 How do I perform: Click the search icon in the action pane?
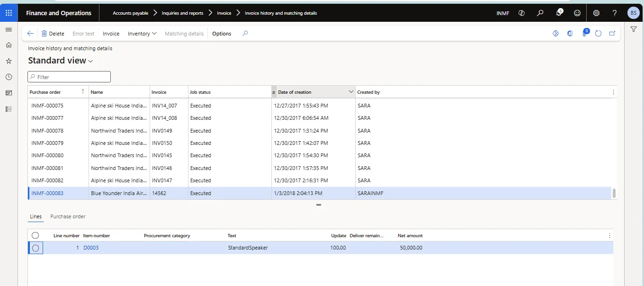pyautogui.click(x=245, y=34)
